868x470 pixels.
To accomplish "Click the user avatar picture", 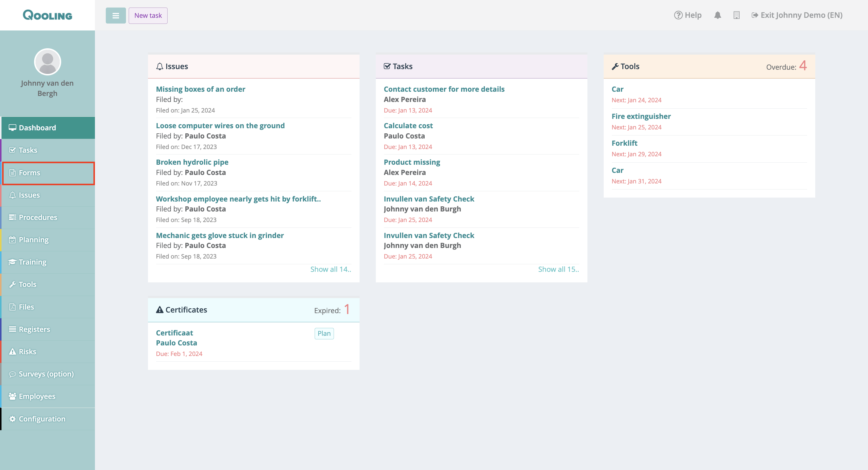I will click(x=48, y=62).
